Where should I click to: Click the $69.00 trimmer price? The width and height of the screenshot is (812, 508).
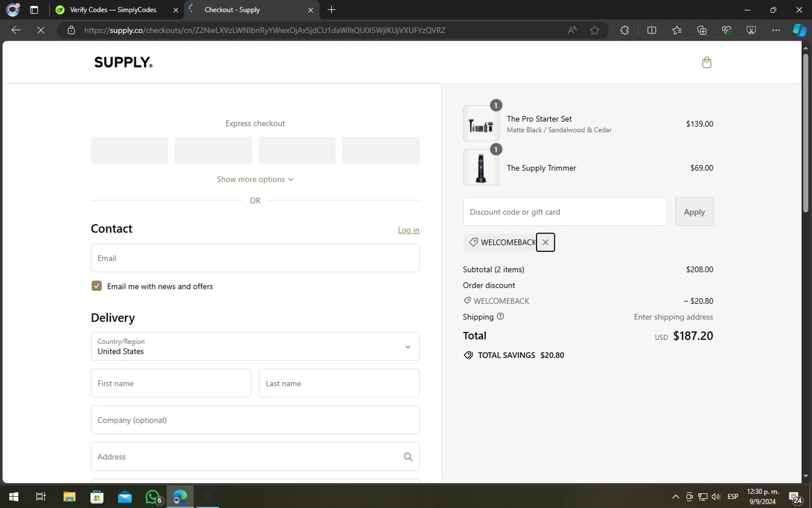[702, 167]
